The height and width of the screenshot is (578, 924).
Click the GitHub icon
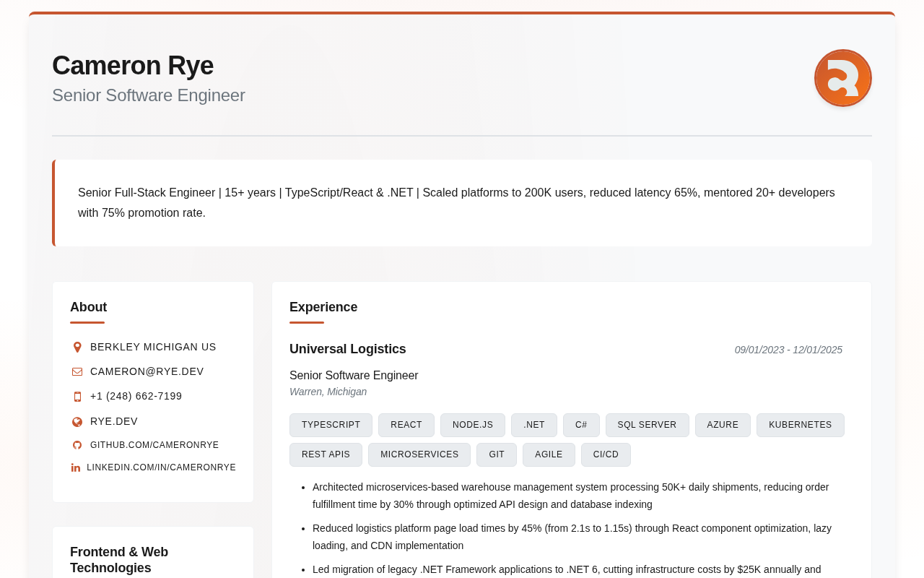tap(77, 445)
